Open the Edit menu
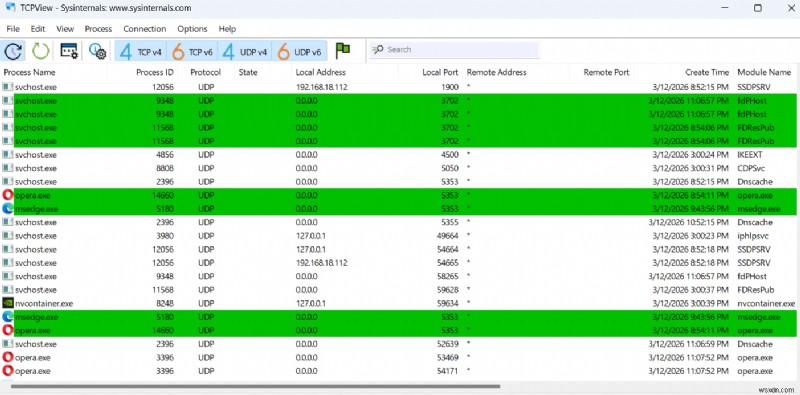 (38, 29)
